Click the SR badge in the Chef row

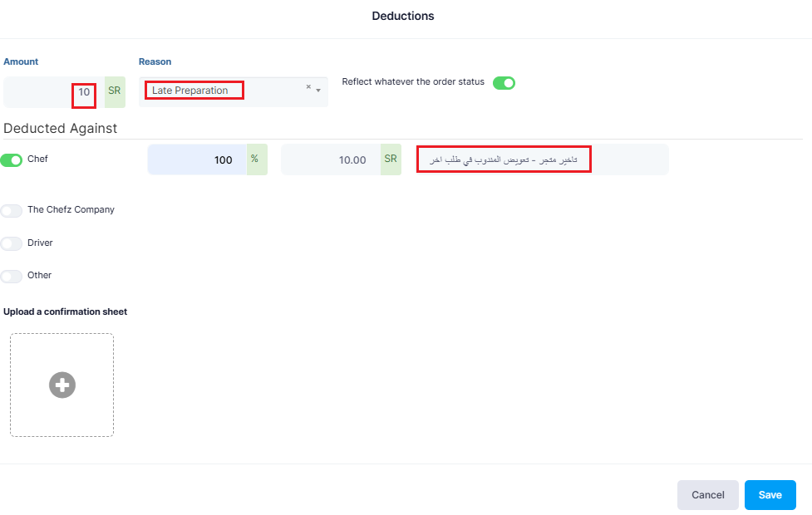[x=391, y=159]
